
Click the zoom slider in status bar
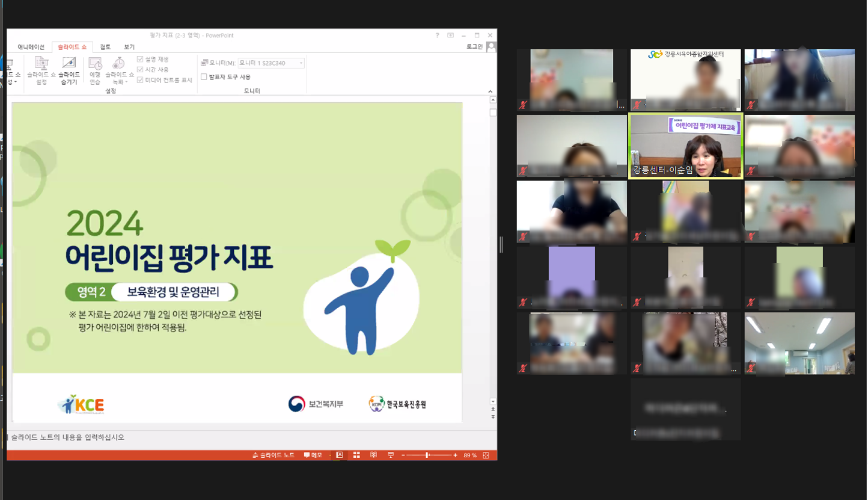pyautogui.click(x=427, y=455)
